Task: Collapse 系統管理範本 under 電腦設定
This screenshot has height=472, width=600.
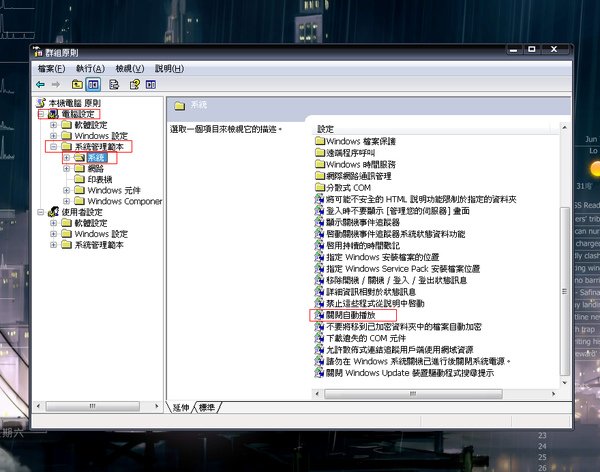Action: click(53, 147)
